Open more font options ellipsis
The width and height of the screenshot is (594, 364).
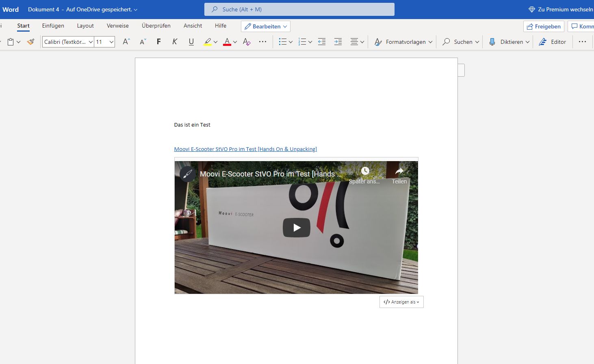pyautogui.click(x=263, y=42)
